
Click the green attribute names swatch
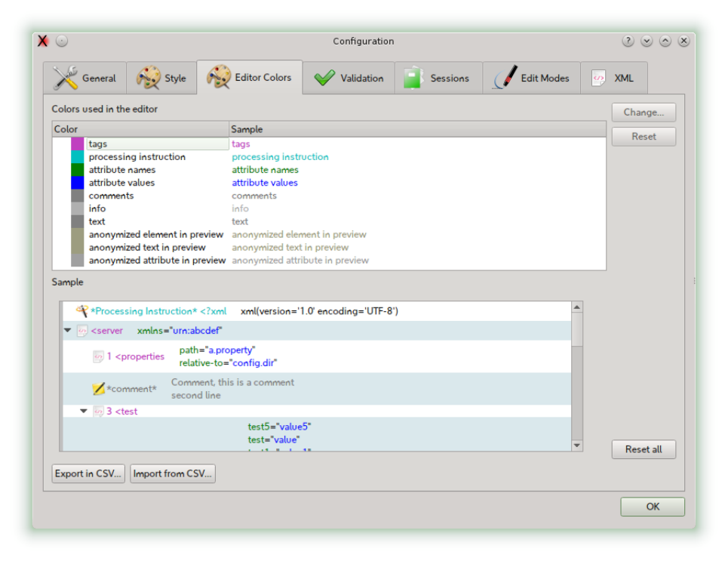click(78, 170)
